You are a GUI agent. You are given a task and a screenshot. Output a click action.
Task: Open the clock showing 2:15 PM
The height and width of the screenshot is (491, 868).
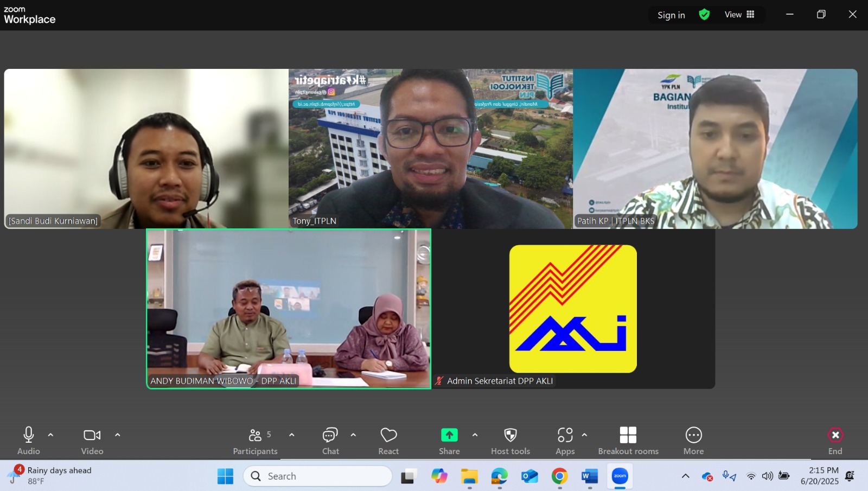point(820,476)
